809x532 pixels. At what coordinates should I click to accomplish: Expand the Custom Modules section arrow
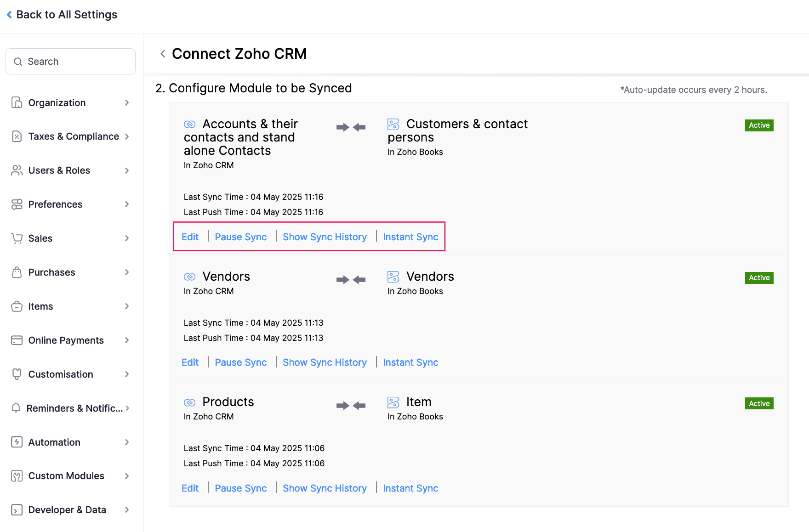tap(127, 476)
